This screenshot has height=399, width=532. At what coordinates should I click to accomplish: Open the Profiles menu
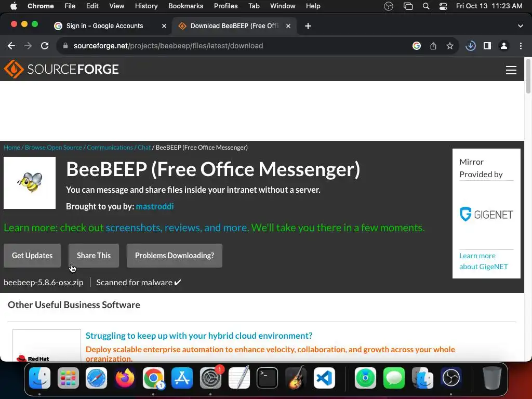pyautogui.click(x=225, y=6)
